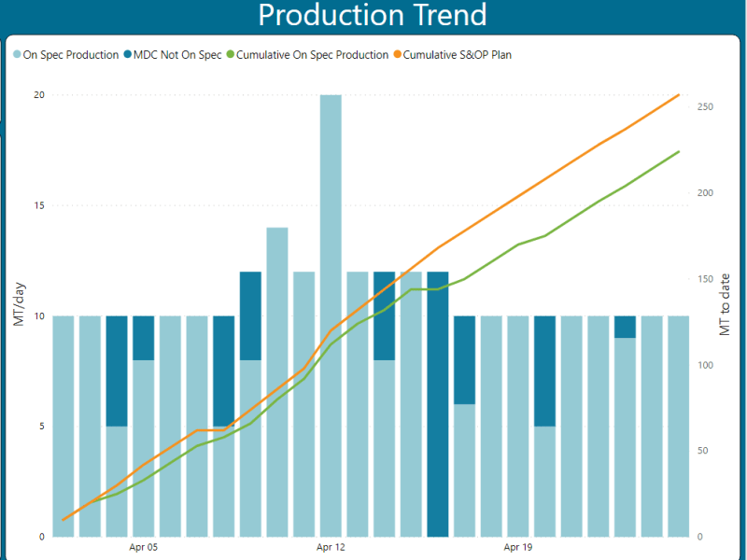The image size is (747, 560).
Task: Click the 14 MT light blue bar
Action: tap(277, 382)
